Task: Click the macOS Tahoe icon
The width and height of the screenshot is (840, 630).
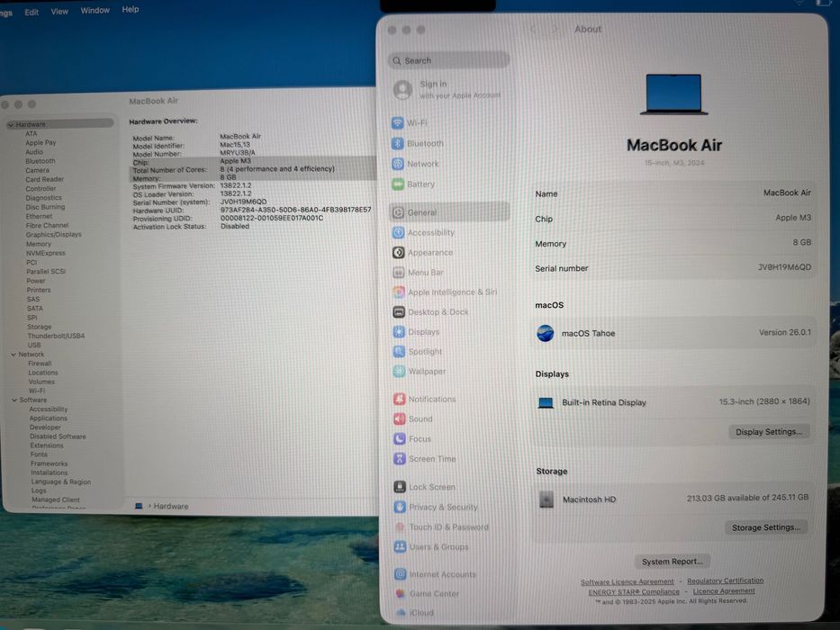Action: point(546,333)
